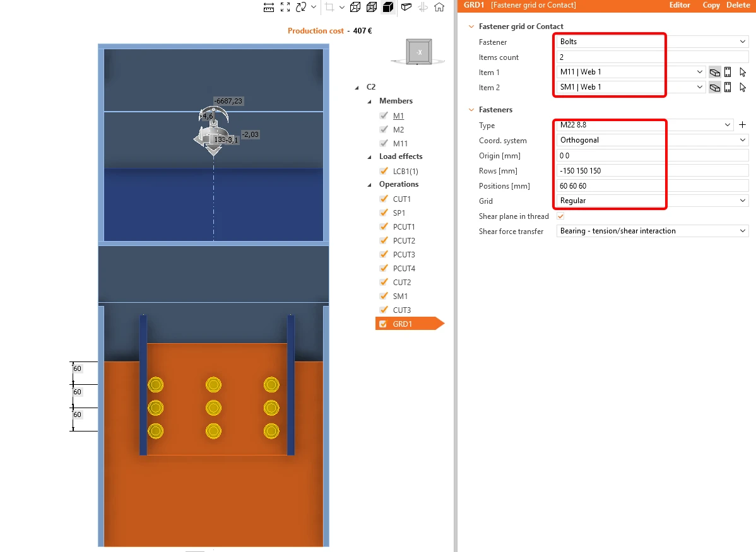This screenshot has height=552, width=756.
Task: Click the Delete button in the header
Action: (x=738, y=5)
